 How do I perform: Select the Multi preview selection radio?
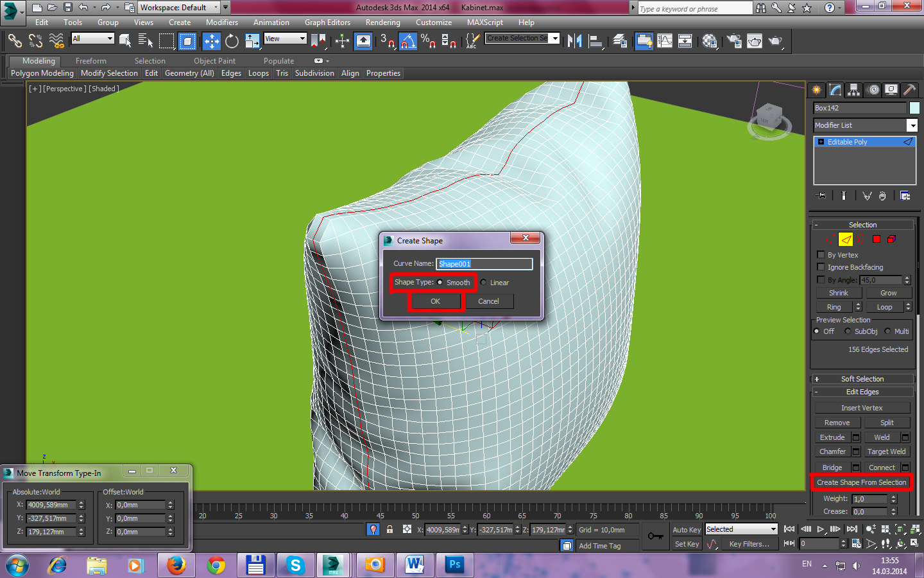(887, 331)
